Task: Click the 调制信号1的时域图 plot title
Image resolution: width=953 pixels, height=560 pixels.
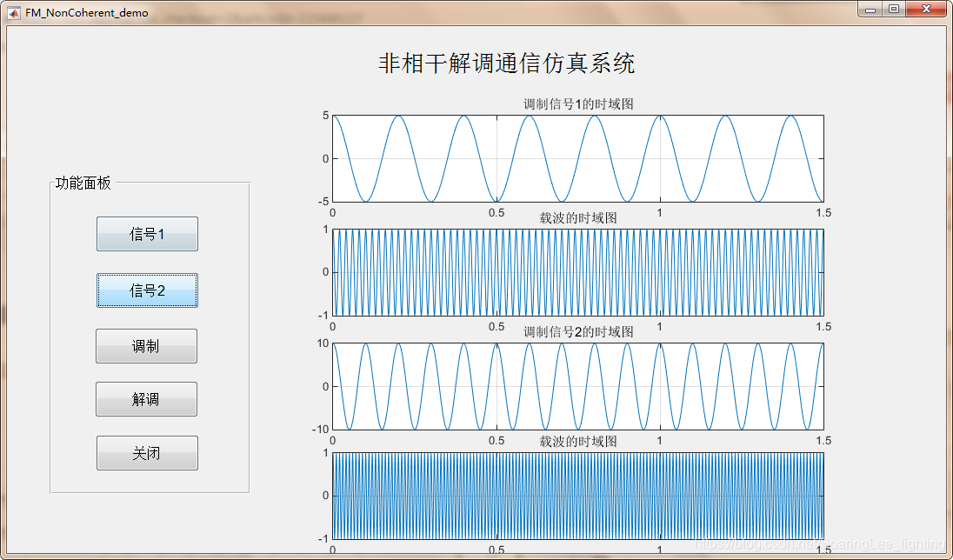Action: [578, 104]
